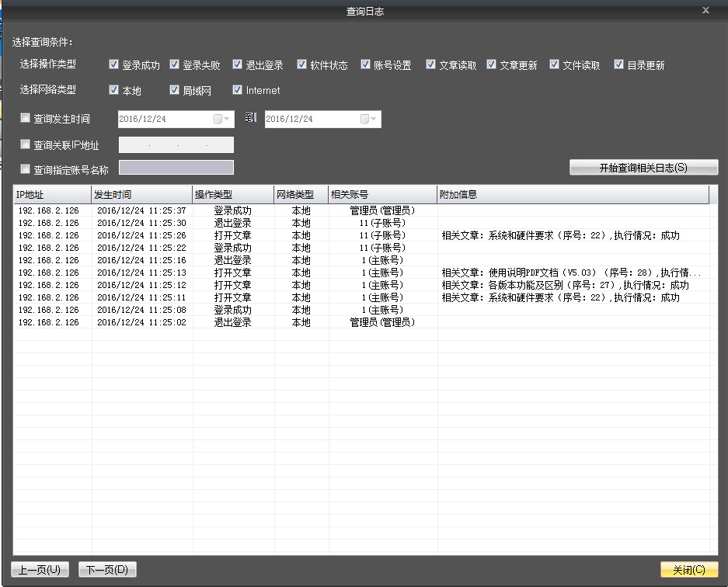Enable the 查询指定账号名称 filter checkbox
This screenshot has height=587, width=728.
[x=26, y=169]
